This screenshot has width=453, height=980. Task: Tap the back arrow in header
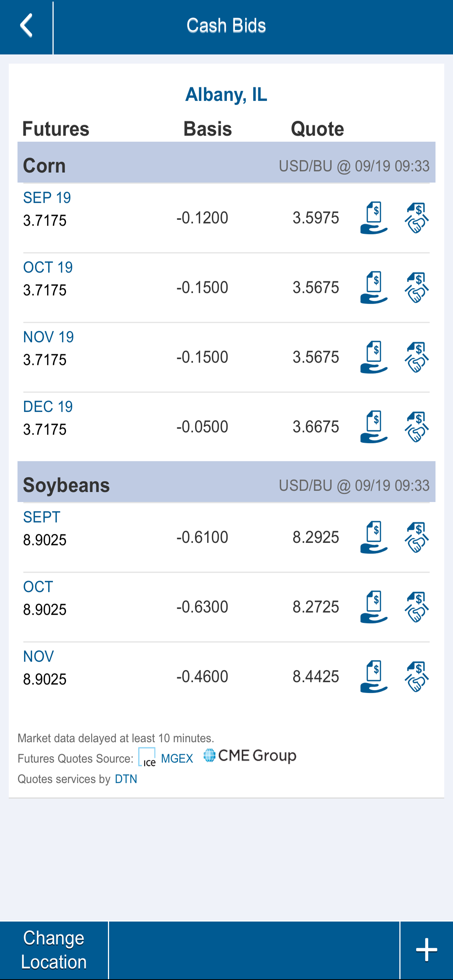pos(26,26)
